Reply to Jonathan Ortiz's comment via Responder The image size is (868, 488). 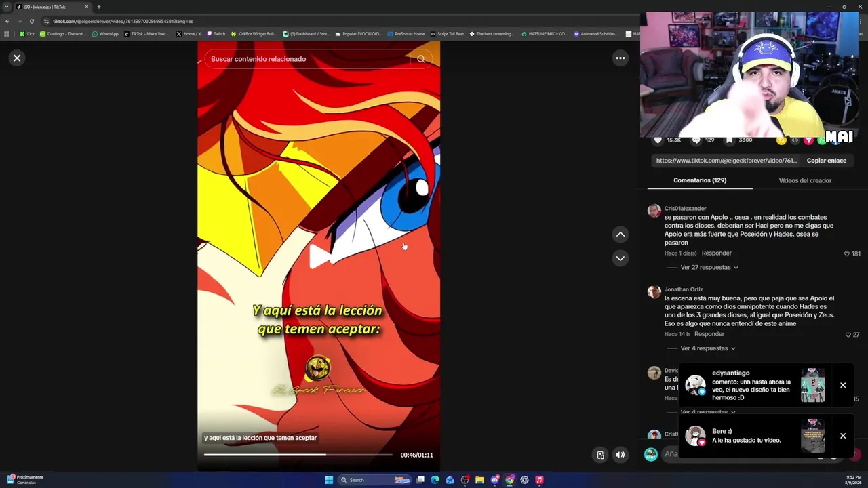[x=709, y=334]
